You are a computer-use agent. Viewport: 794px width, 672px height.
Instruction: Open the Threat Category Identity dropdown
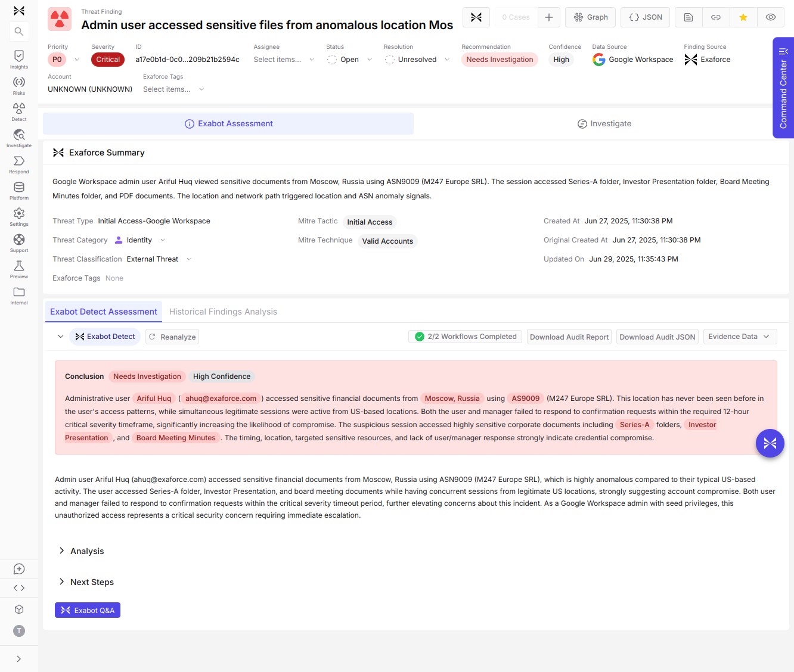140,240
